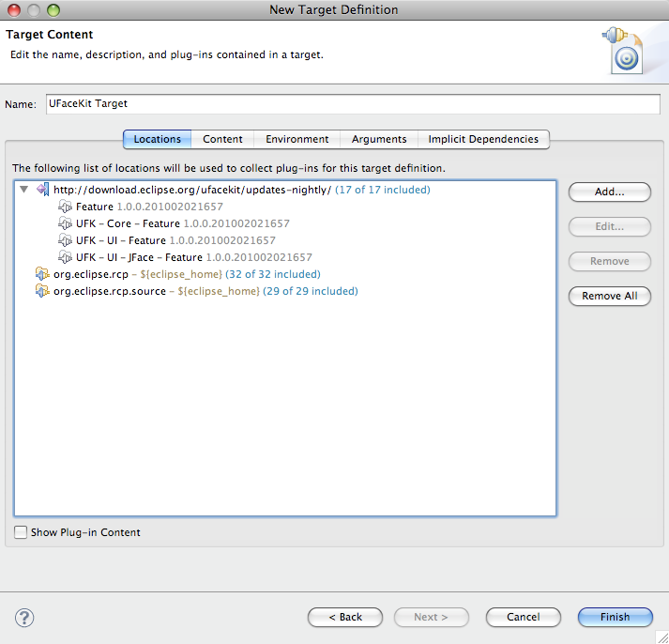
Task: Select the Implicit Dependencies tab
Action: (x=483, y=139)
